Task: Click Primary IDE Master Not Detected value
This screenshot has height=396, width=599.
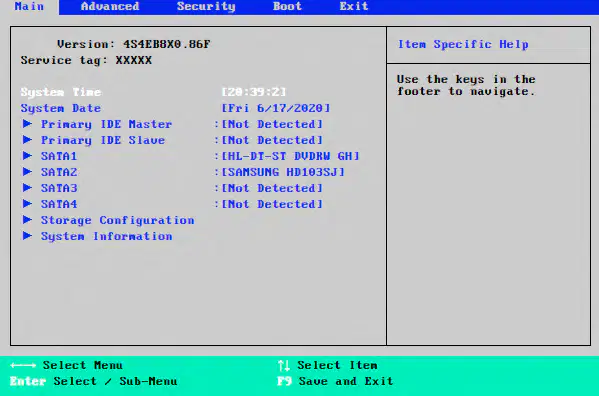Action: [272, 124]
